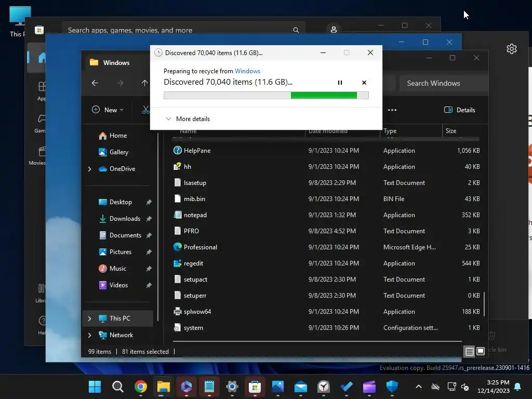The width and height of the screenshot is (532, 399).
Task: Click the pin icon next to Downloads
Action: 149,219
